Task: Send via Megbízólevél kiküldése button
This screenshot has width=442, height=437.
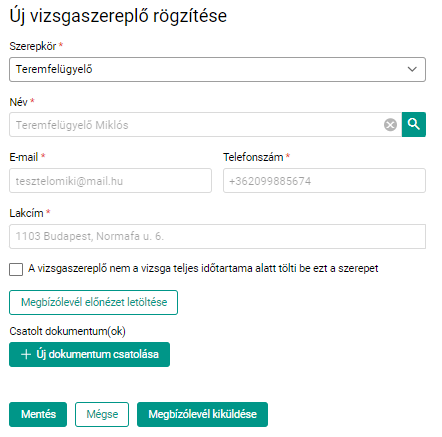Action: point(202,414)
